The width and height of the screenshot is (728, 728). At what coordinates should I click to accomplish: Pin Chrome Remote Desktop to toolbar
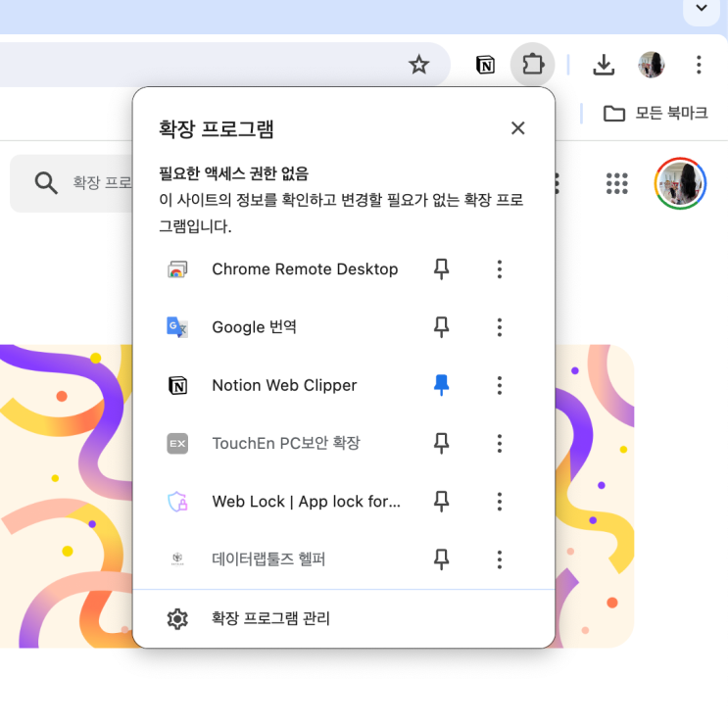pyautogui.click(x=441, y=269)
